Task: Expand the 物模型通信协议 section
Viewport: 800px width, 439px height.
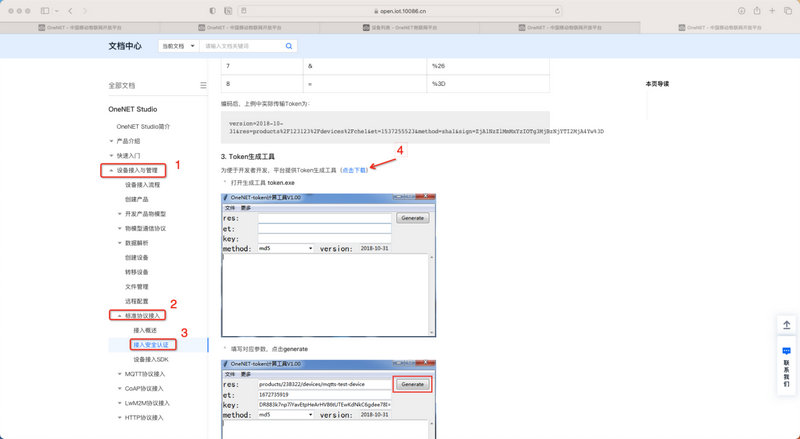Action: 119,228
